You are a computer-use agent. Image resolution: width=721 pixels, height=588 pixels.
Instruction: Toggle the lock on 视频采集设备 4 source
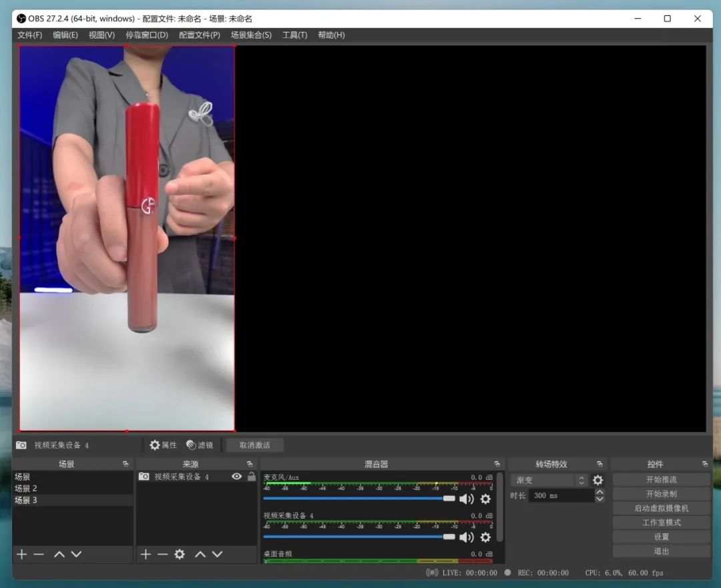252,477
